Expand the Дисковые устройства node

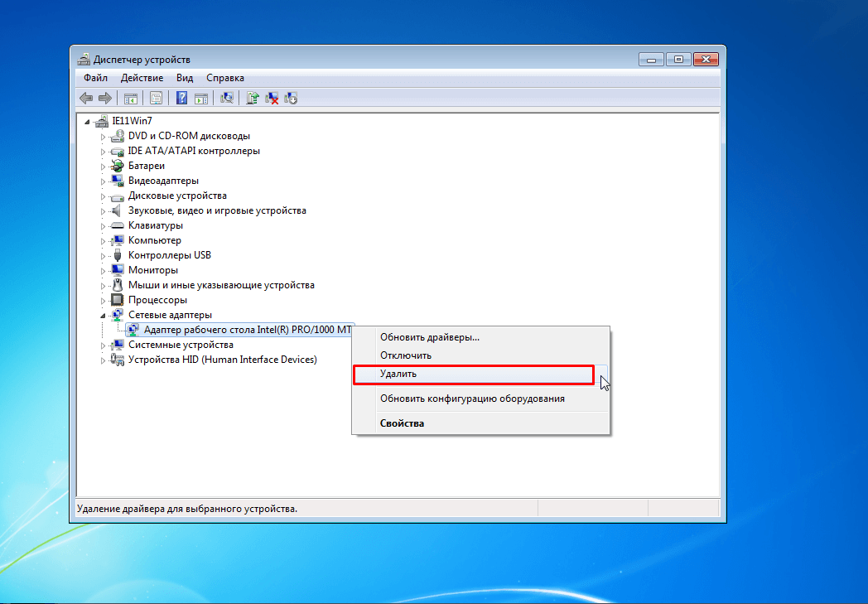103,196
